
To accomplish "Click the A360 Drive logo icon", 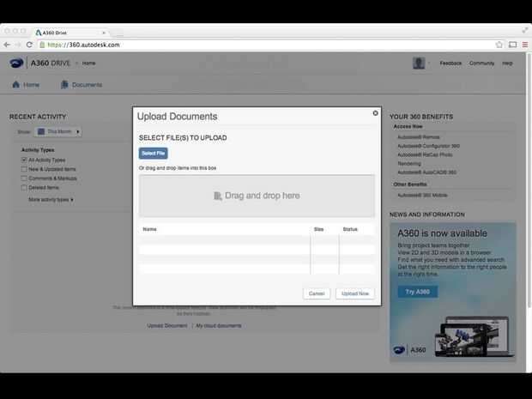I will pos(16,63).
